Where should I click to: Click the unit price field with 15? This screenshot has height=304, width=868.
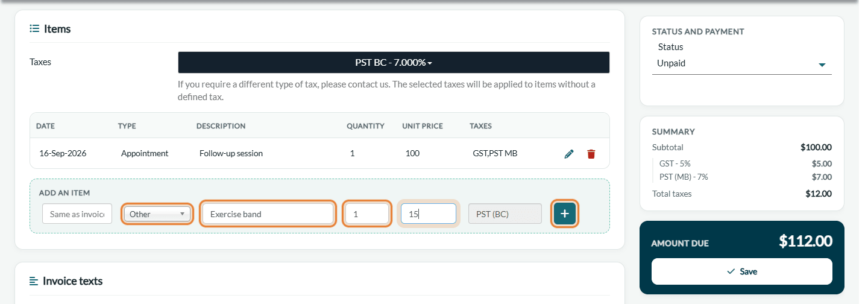[x=428, y=214]
